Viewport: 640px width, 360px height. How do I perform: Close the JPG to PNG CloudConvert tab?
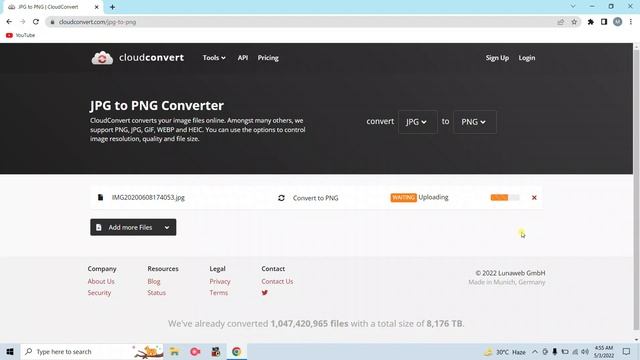(x=96, y=7)
